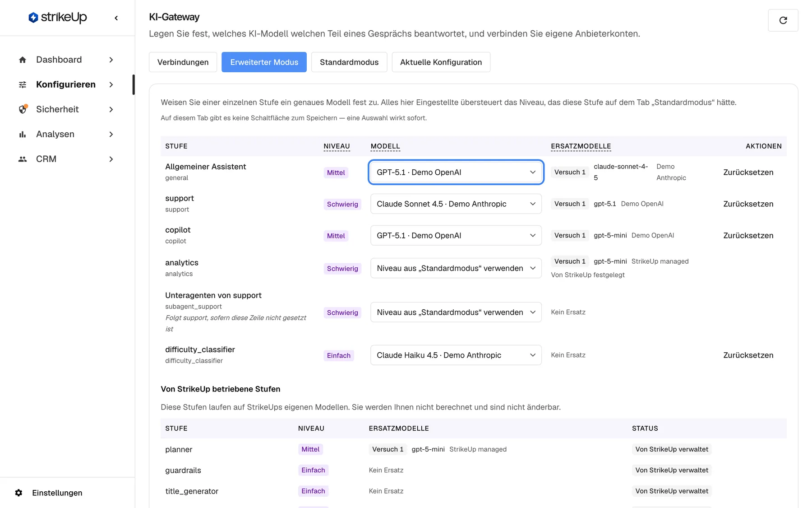Open the Aktuelle Konfiguration tab
The height and width of the screenshot is (508, 812).
[441, 62]
